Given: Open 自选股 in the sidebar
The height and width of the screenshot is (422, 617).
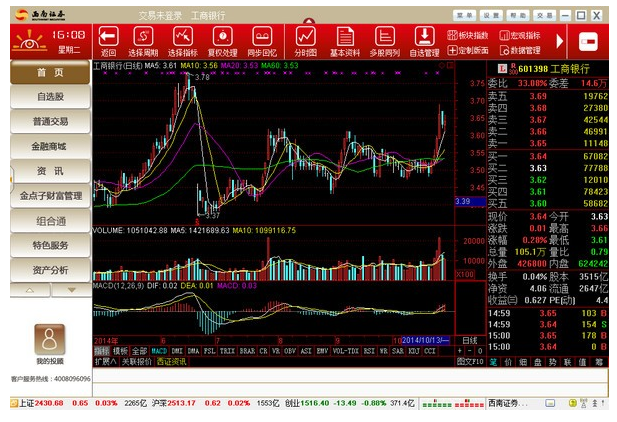Looking at the screenshot, I should point(50,97).
